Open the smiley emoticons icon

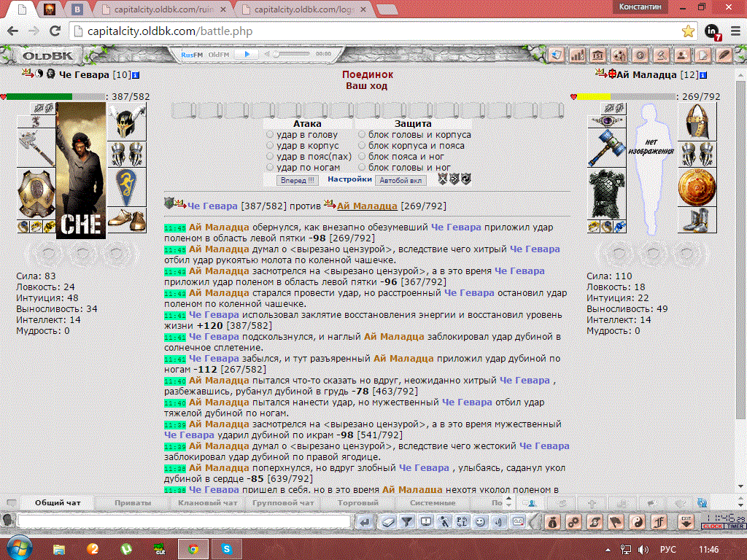click(481, 522)
